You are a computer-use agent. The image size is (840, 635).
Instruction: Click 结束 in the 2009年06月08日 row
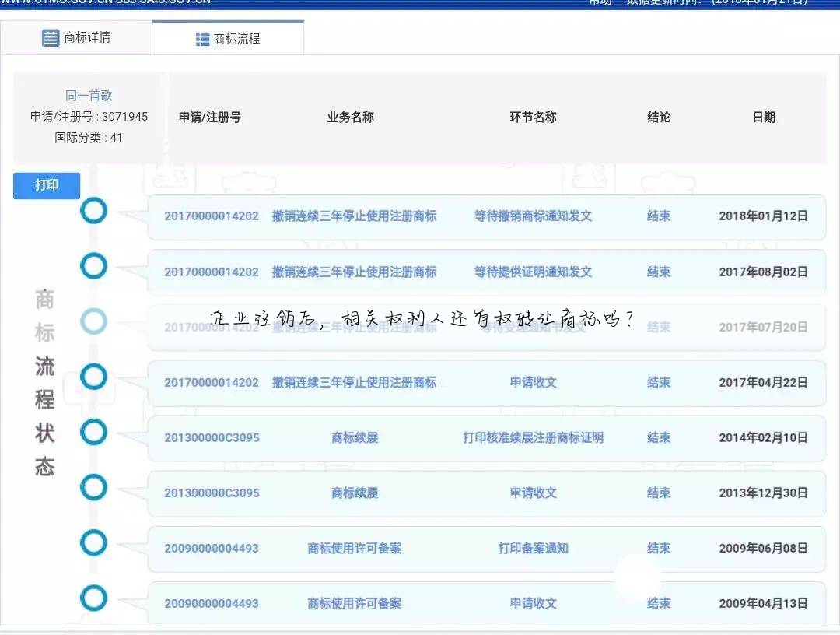(659, 548)
